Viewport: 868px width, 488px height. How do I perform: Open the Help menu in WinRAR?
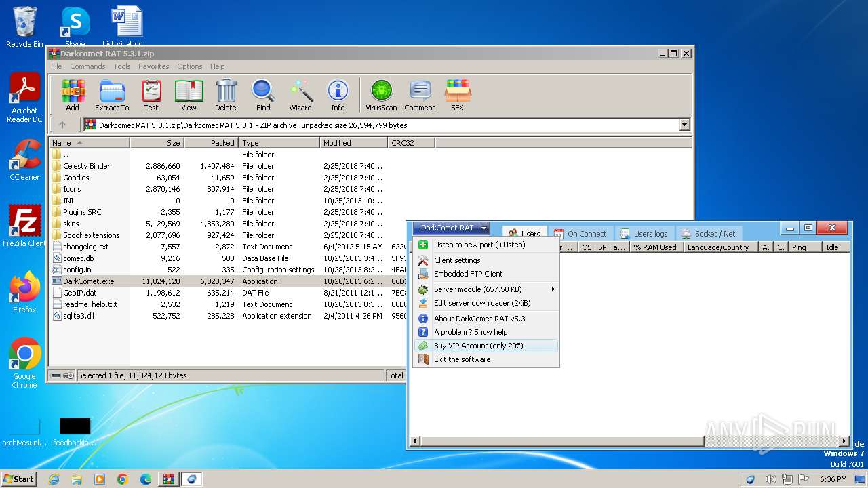pyautogui.click(x=217, y=66)
